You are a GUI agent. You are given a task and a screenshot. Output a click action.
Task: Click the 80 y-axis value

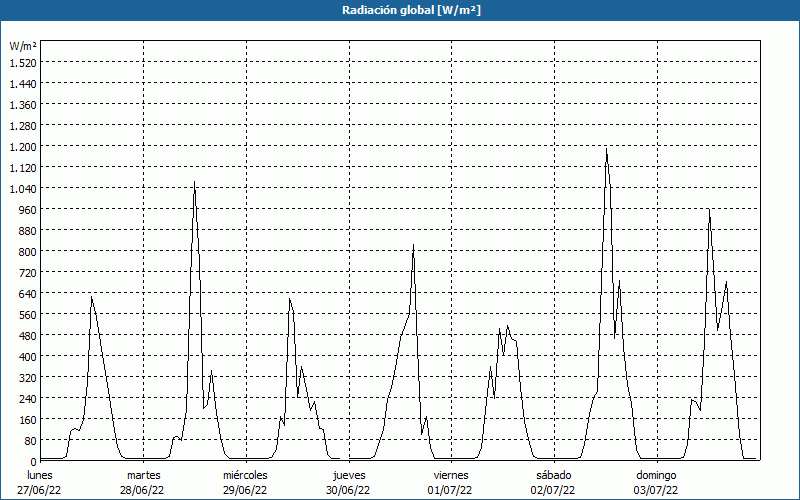coord(31,441)
